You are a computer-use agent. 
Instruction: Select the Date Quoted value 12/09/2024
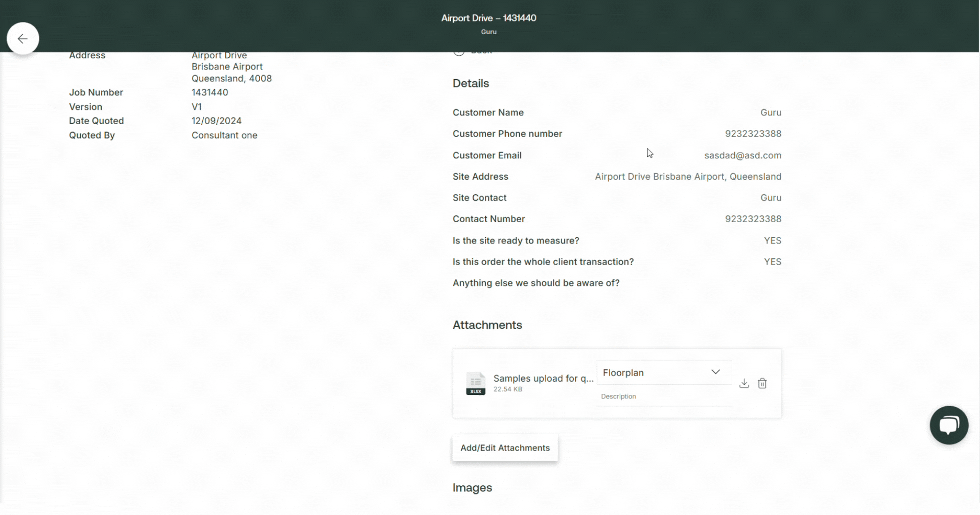tap(216, 121)
